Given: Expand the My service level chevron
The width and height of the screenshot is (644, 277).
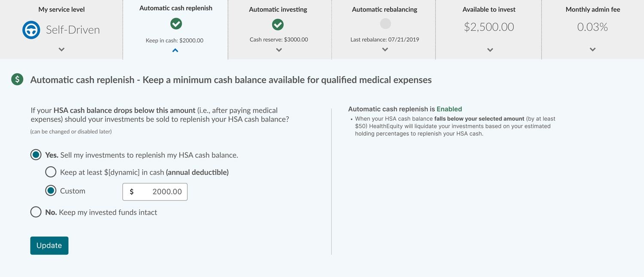Looking at the screenshot, I should [61, 49].
